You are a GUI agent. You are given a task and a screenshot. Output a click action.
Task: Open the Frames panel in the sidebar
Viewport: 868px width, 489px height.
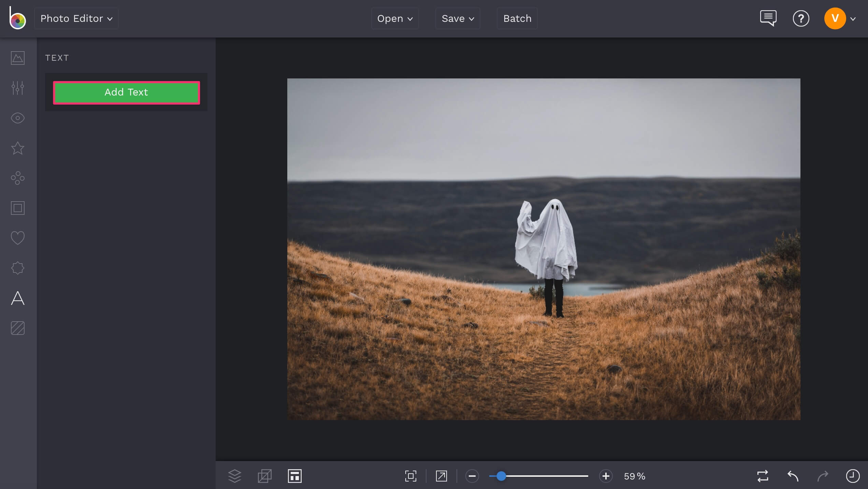17,208
